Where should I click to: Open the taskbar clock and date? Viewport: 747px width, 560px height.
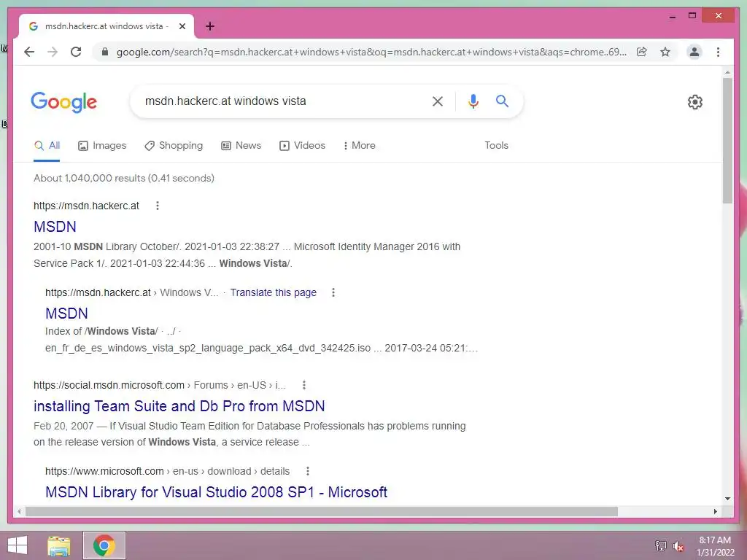[715, 546]
